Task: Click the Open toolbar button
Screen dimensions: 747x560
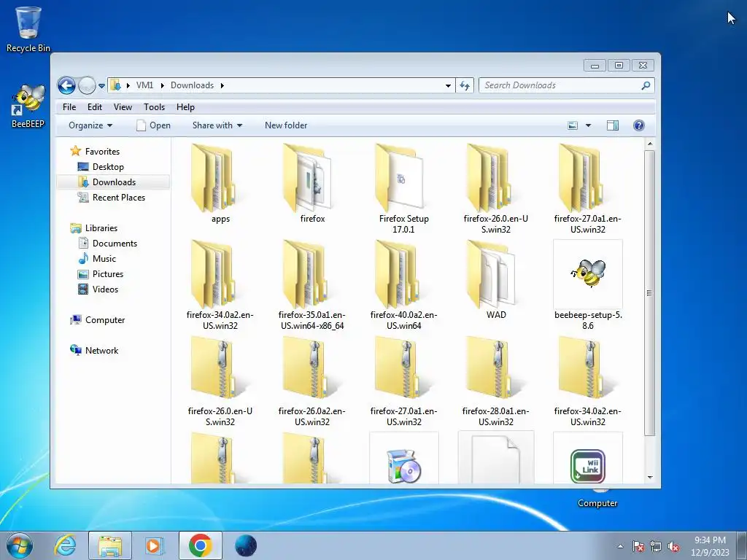Action: [x=153, y=125]
